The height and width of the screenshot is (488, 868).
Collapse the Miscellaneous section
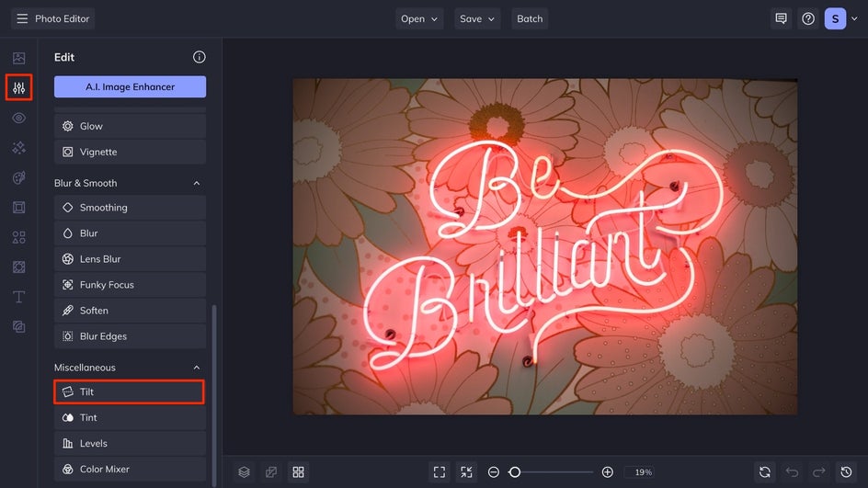click(197, 368)
